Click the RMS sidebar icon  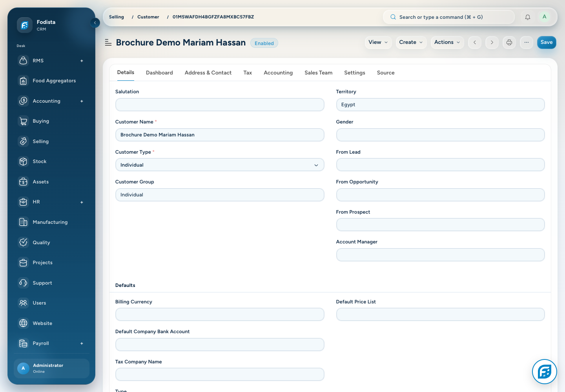click(24, 60)
